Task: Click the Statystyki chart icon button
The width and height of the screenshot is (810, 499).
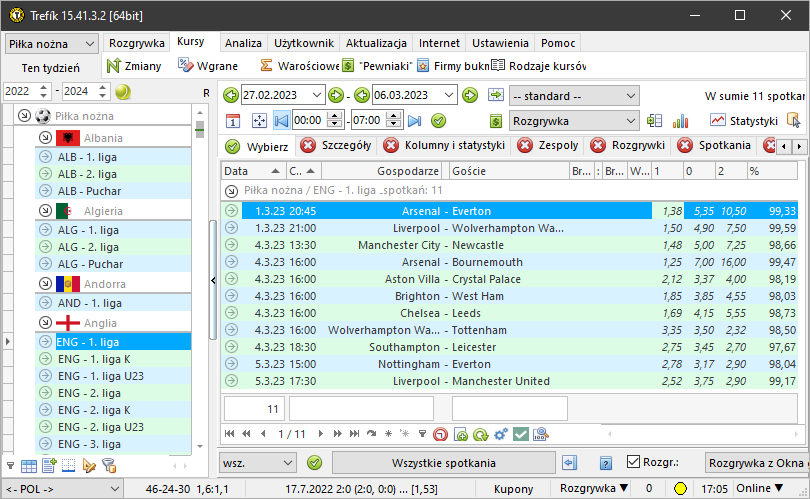Action: (x=719, y=120)
